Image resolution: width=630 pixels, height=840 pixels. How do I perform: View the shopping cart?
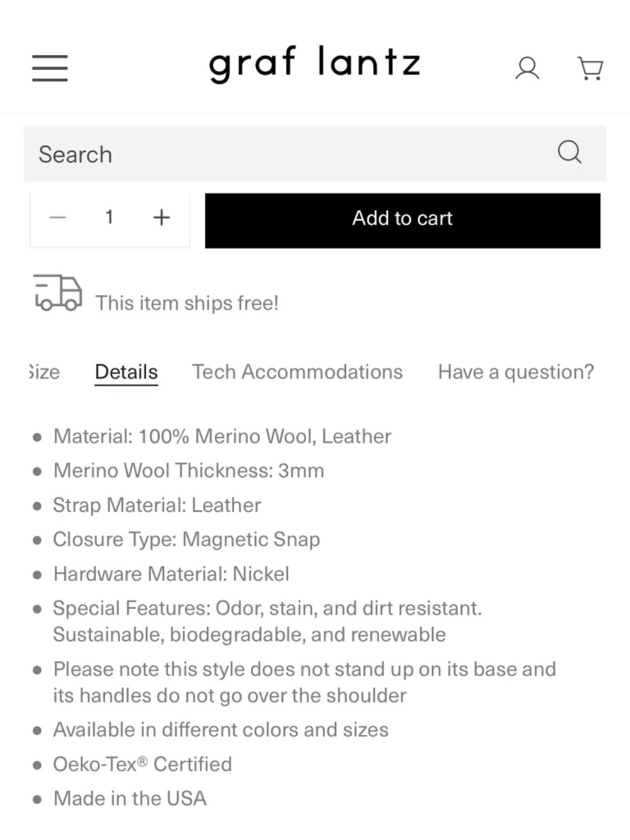tap(590, 68)
